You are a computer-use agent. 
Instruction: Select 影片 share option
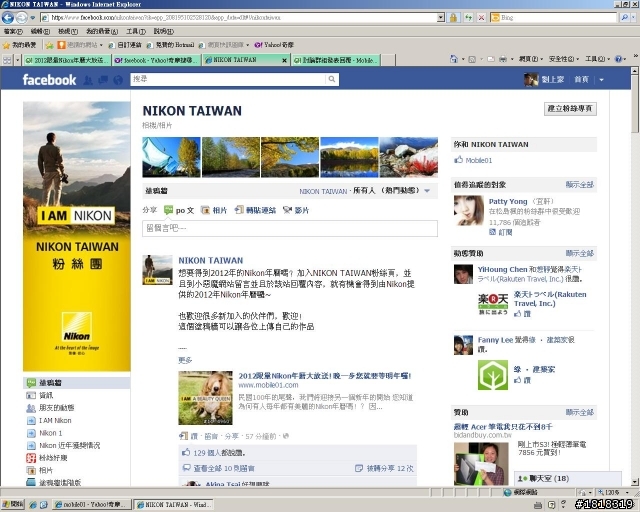pos(296,210)
